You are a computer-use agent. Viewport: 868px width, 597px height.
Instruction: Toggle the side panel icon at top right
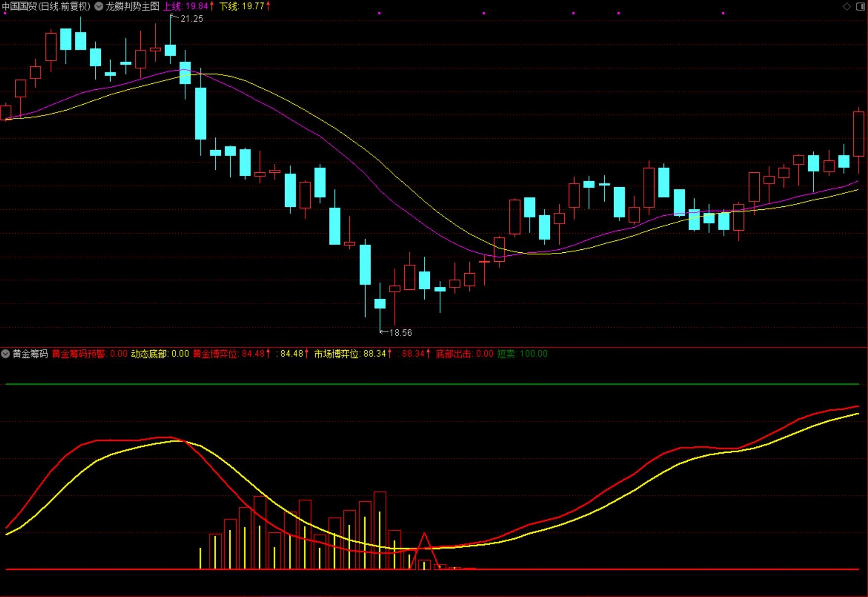tap(860, 6)
